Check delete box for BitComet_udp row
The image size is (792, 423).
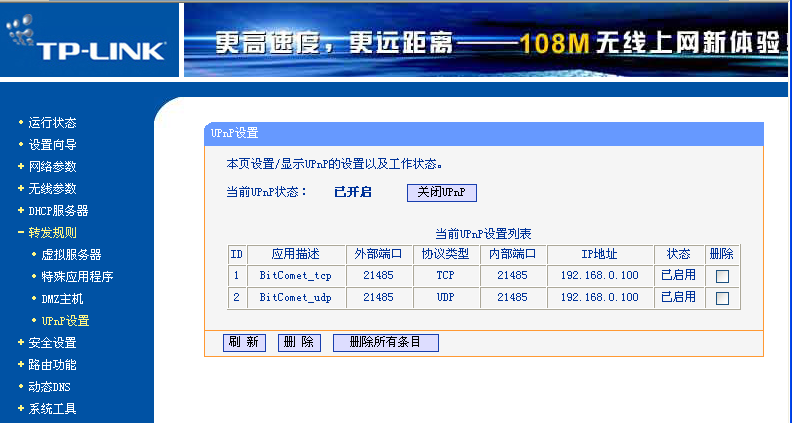(722, 298)
